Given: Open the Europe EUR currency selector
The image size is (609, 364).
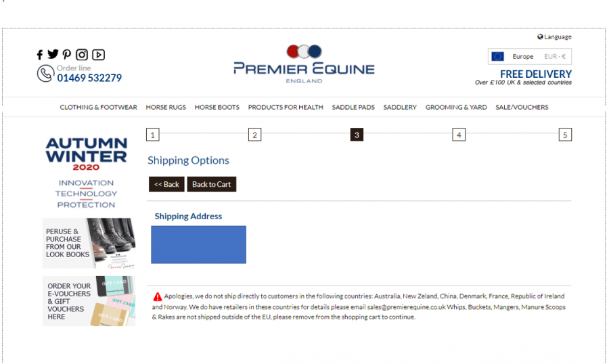Looking at the screenshot, I should tap(529, 56).
